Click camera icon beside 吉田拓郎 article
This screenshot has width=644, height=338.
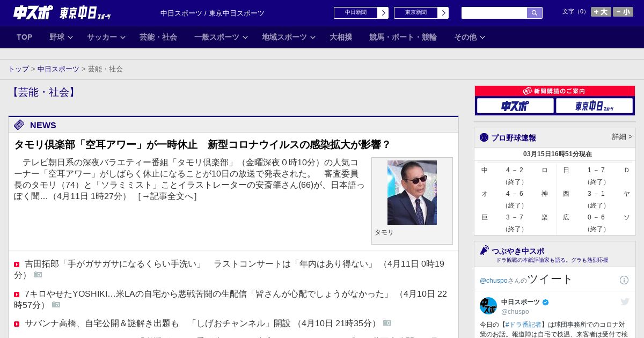click(x=38, y=275)
